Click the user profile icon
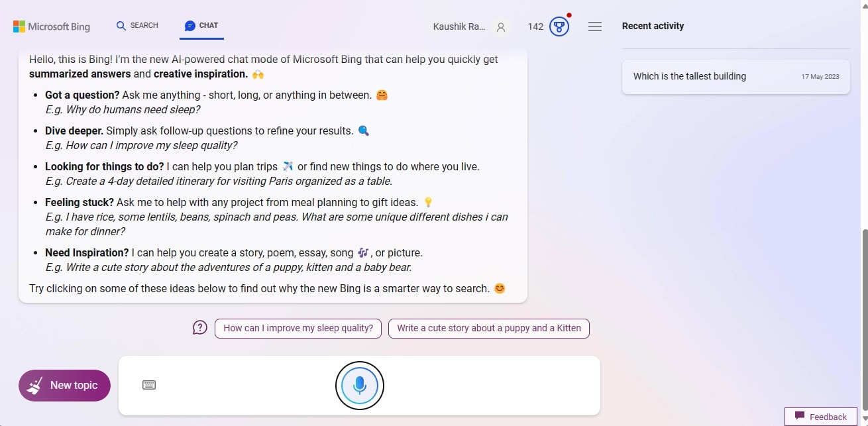 (501, 27)
